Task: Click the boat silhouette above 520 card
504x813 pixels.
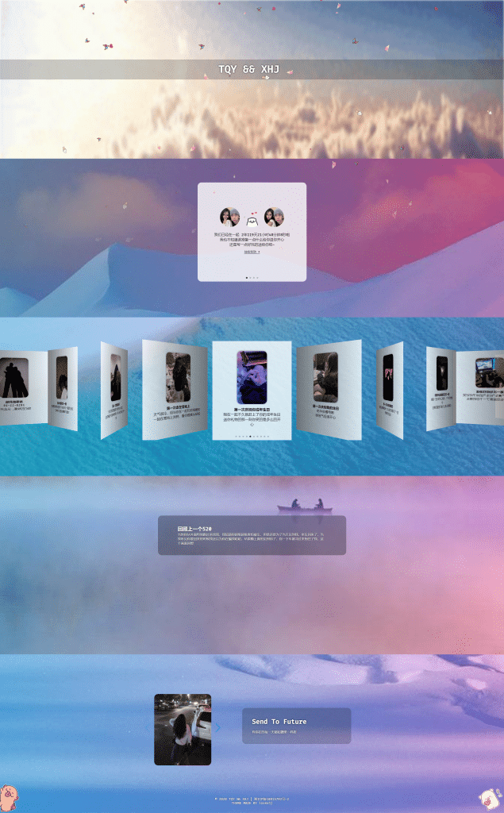Action: click(305, 506)
